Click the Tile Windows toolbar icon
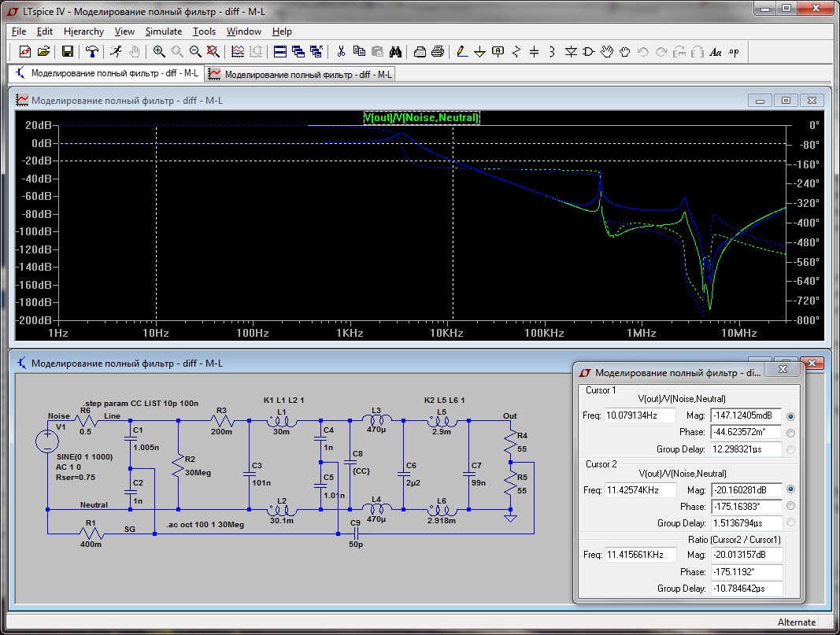This screenshot has height=635, width=840. coord(280,52)
